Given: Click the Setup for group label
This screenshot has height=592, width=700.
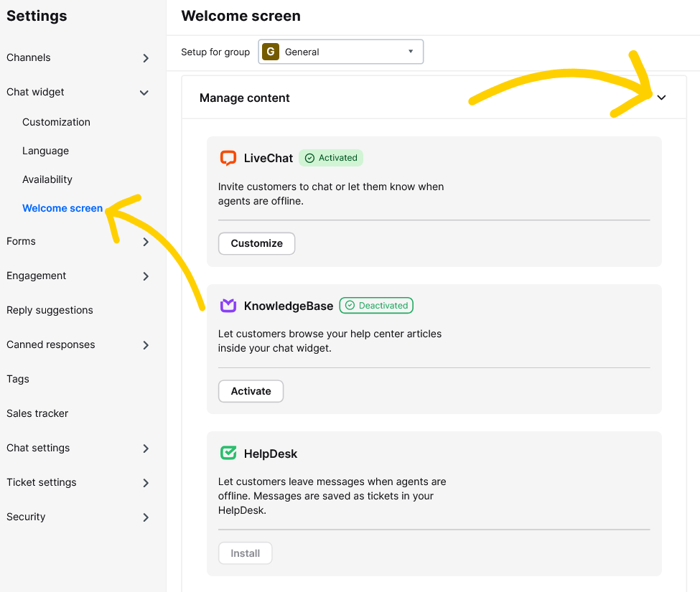Looking at the screenshot, I should [x=215, y=52].
